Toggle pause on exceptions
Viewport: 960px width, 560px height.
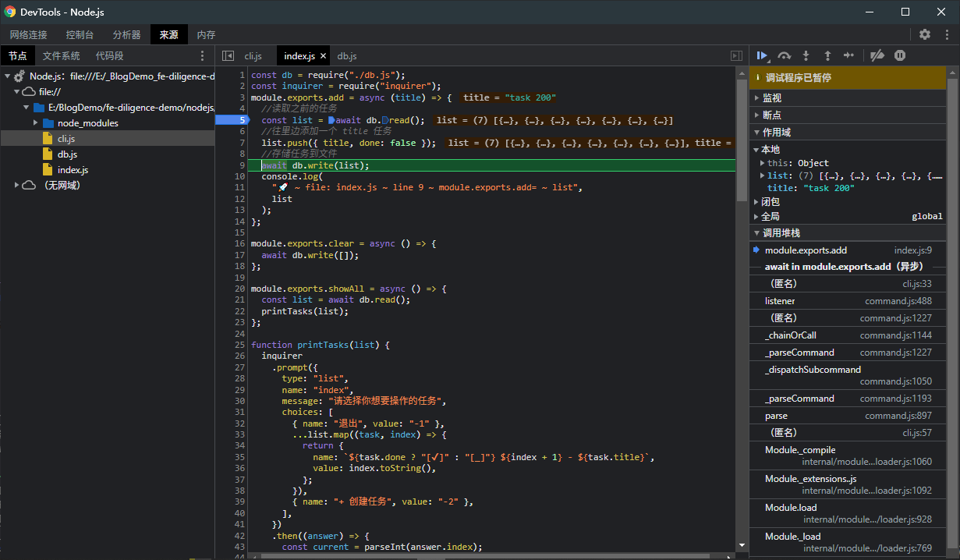900,55
